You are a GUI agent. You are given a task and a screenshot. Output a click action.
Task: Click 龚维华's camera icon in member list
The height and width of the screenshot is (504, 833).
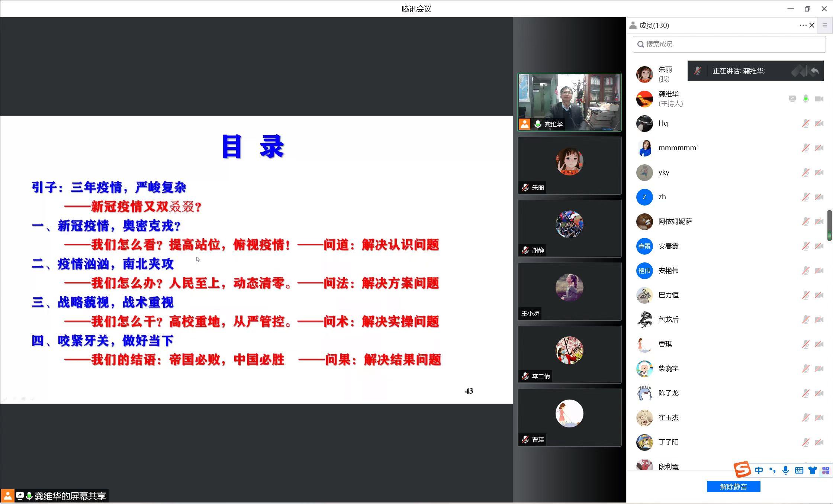coord(819,99)
